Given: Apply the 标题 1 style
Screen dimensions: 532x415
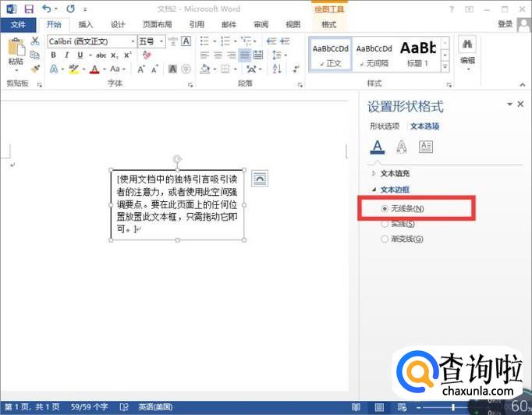Looking at the screenshot, I should 418,55.
